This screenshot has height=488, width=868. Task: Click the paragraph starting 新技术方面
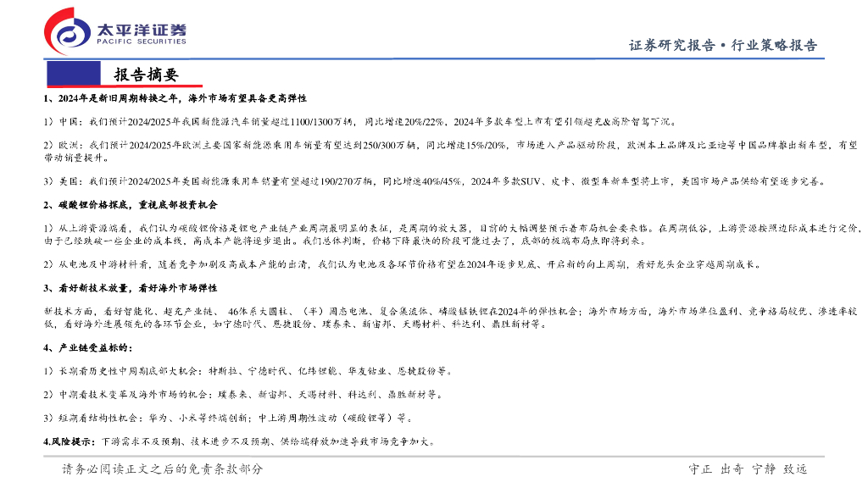coord(450,318)
